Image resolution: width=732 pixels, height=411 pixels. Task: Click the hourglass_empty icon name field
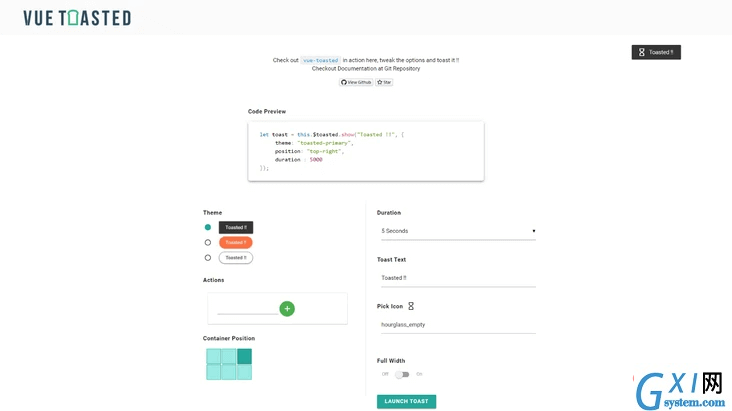click(458, 325)
